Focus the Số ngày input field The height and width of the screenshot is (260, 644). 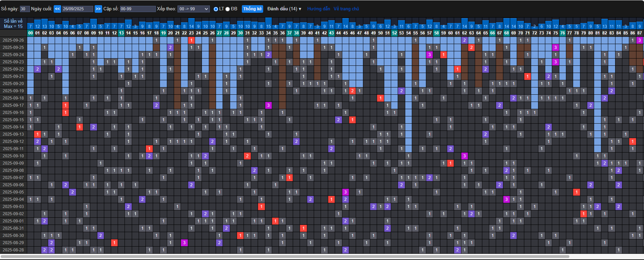pos(25,9)
